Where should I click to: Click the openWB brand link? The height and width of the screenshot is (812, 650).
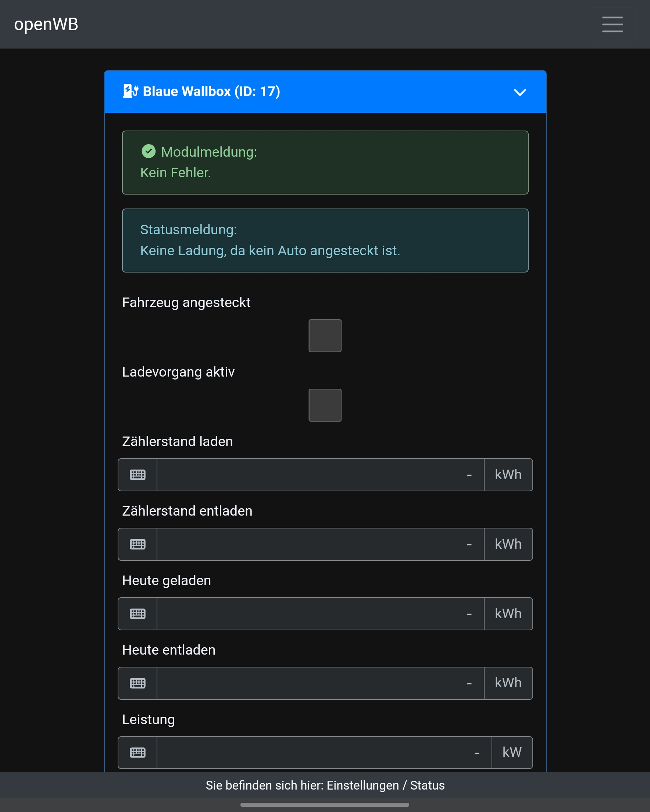pyautogui.click(x=46, y=24)
